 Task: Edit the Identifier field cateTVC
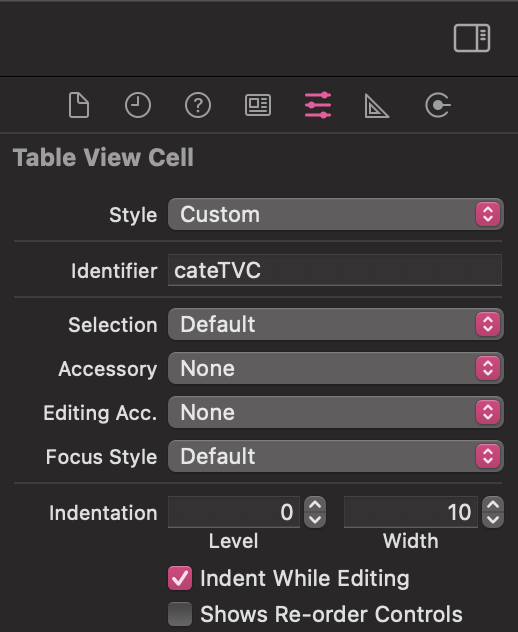tap(335, 270)
